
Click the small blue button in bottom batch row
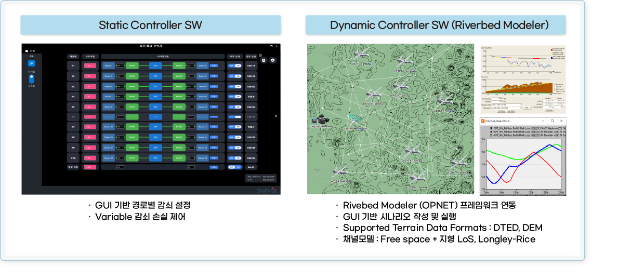click(214, 167)
